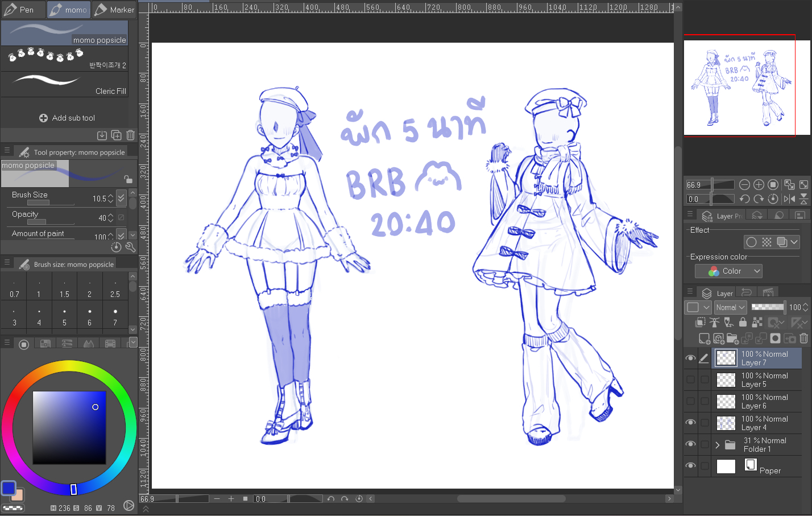Show the hidden Layer 5

[690, 379]
